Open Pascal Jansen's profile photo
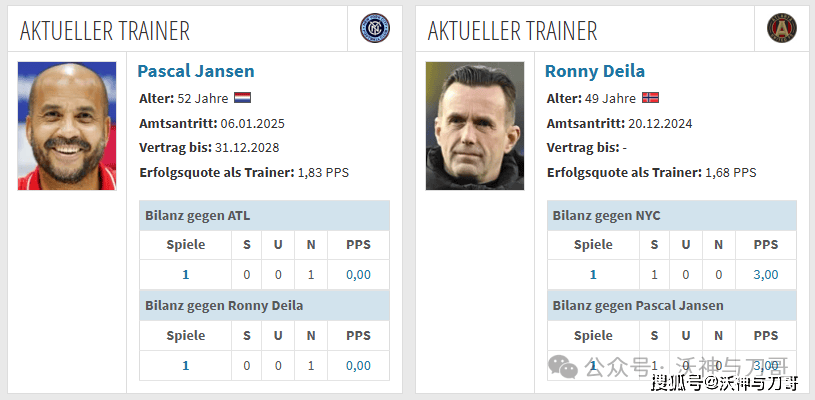Screen dimensions: 815x400 (x=67, y=126)
